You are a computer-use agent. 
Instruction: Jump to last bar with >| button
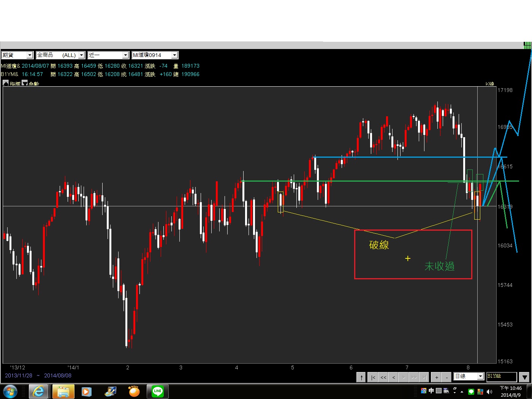424,377
